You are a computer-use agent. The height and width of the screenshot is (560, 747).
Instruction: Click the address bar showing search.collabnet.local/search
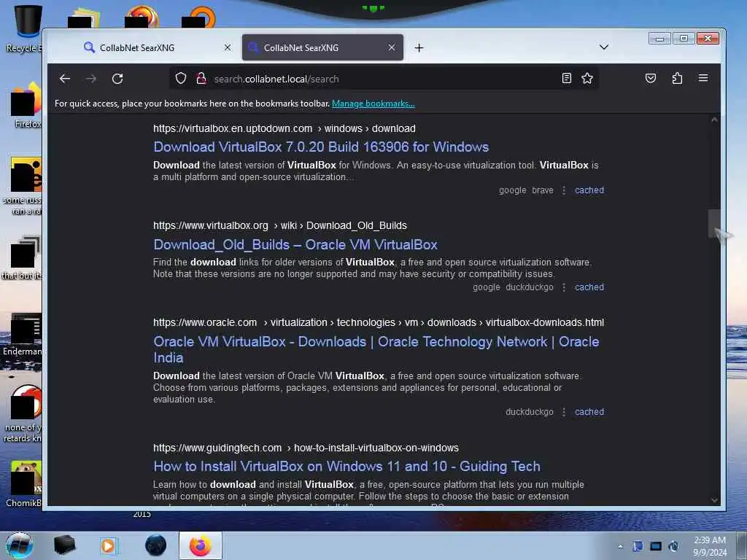click(x=384, y=79)
